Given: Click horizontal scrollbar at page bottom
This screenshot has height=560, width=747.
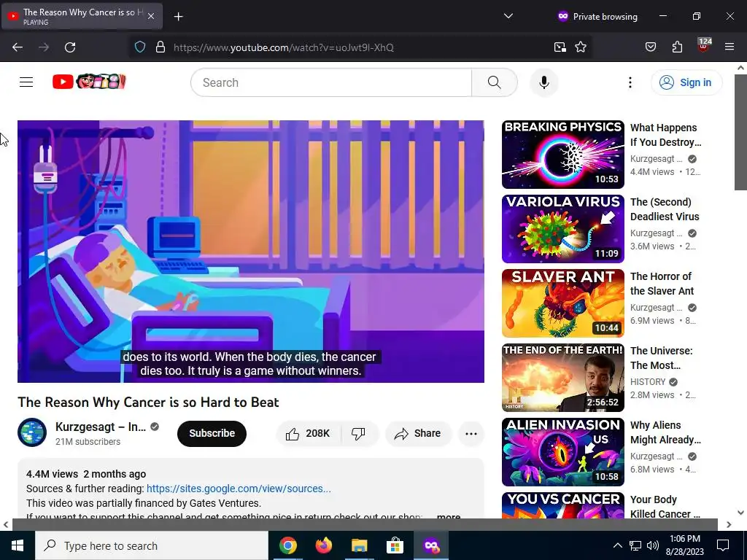Looking at the screenshot, I should (365, 524).
